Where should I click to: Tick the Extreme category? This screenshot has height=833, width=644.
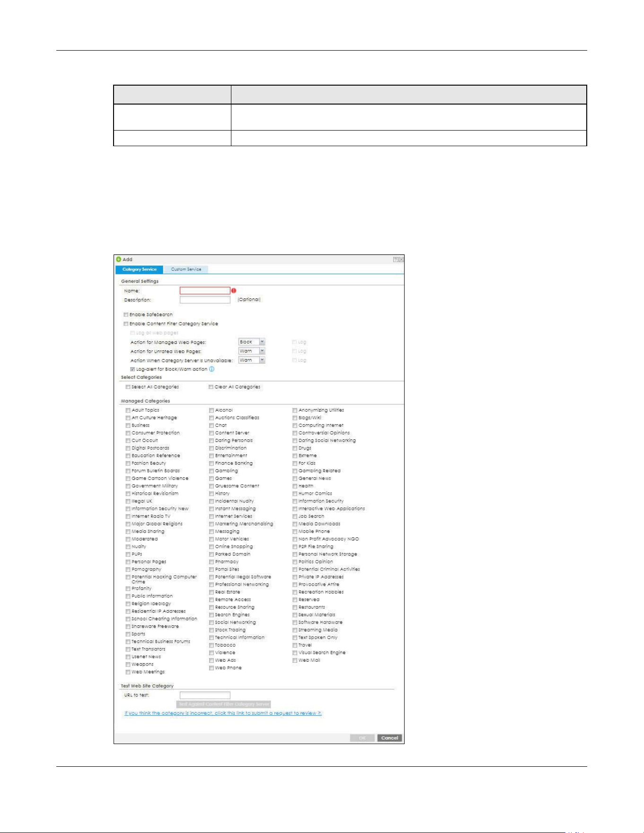point(295,456)
